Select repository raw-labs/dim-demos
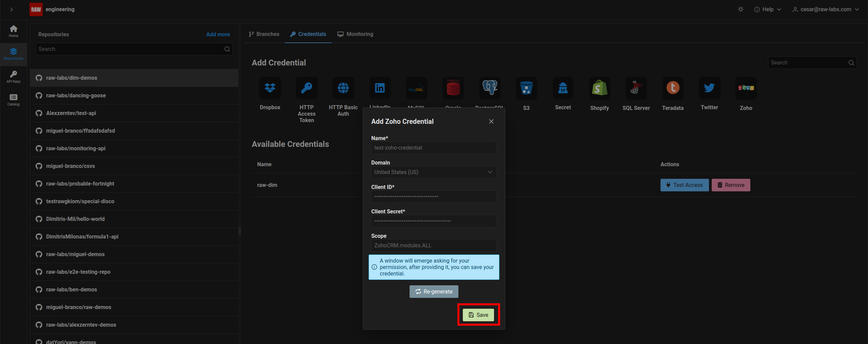 [134, 78]
